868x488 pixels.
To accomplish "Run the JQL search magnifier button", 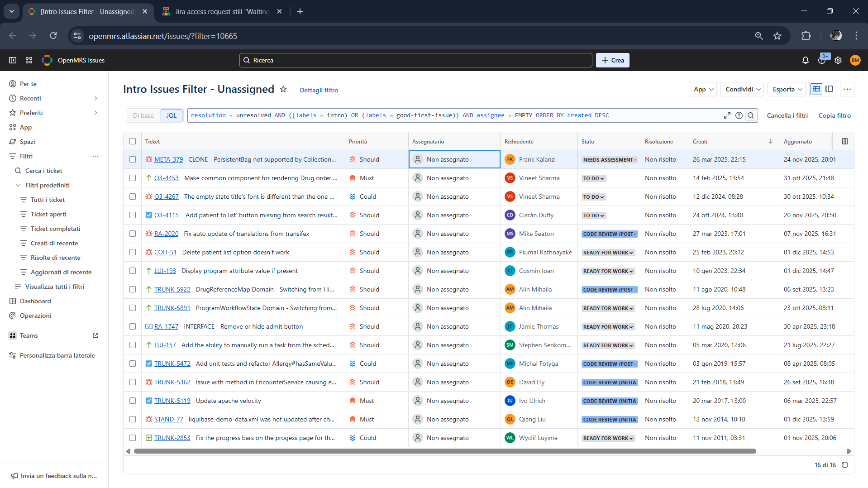I will coord(751,115).
